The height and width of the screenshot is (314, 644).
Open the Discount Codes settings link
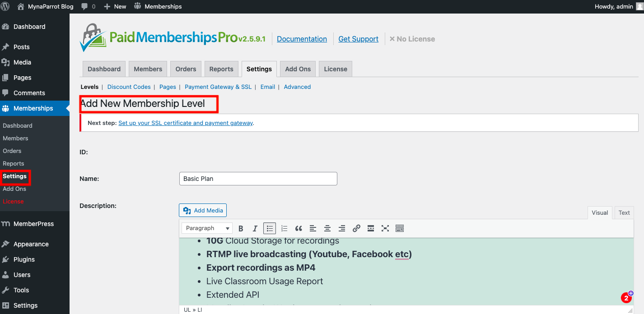point(129,87)
